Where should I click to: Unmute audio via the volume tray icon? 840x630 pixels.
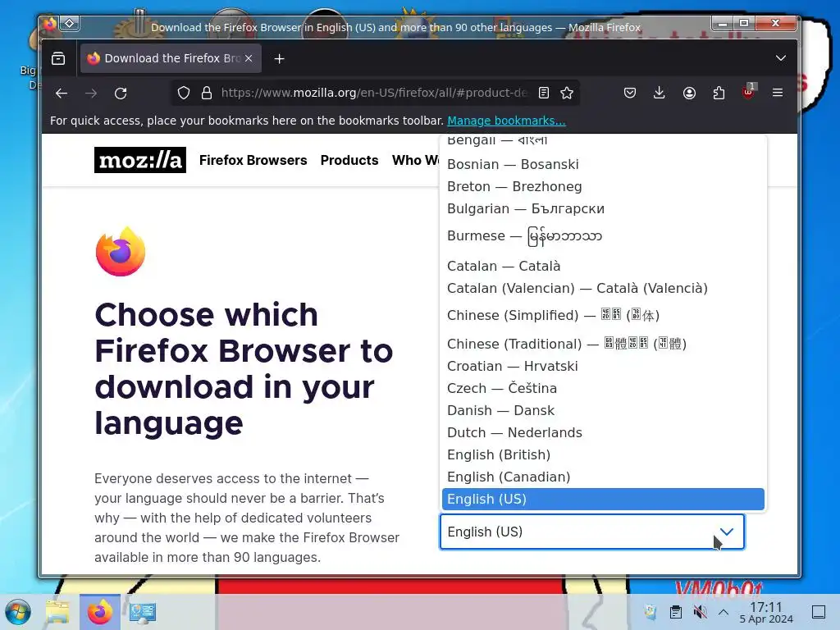[x=700, y=612]
